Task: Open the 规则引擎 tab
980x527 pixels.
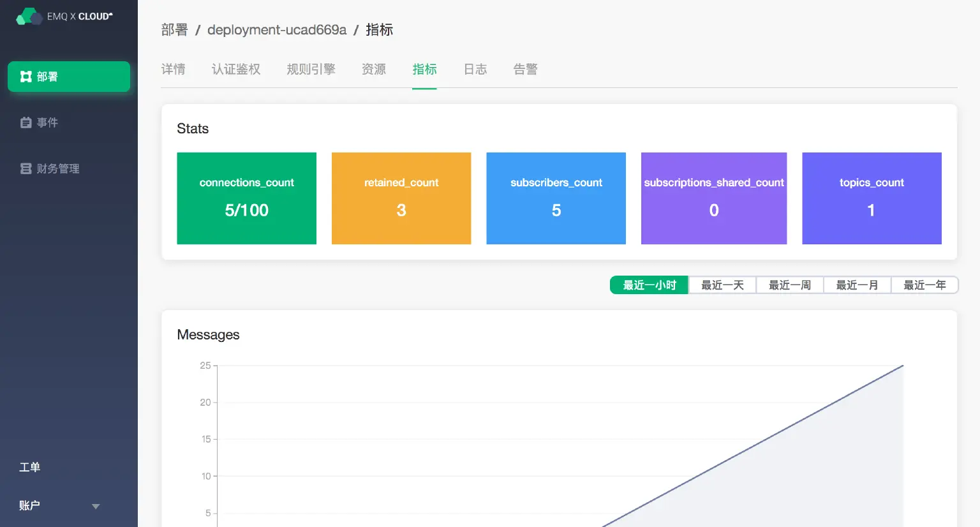Action: click(x=311, y=69)
